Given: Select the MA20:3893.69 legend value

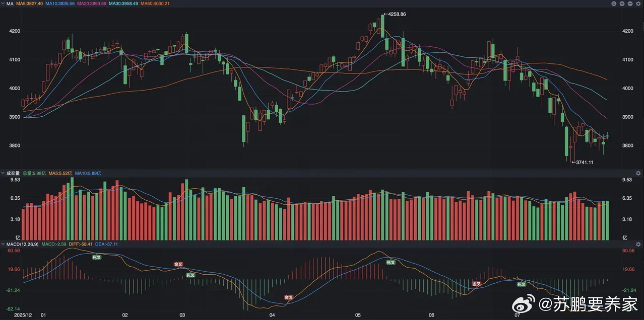Looking at the screenshot, I should click(x=92, y=4).
